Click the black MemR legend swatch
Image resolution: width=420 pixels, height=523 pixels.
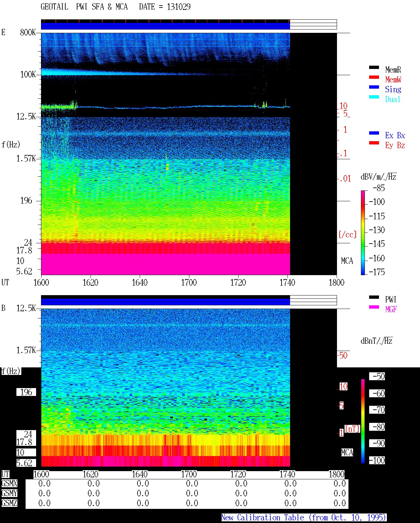click(x=374, y=68)
